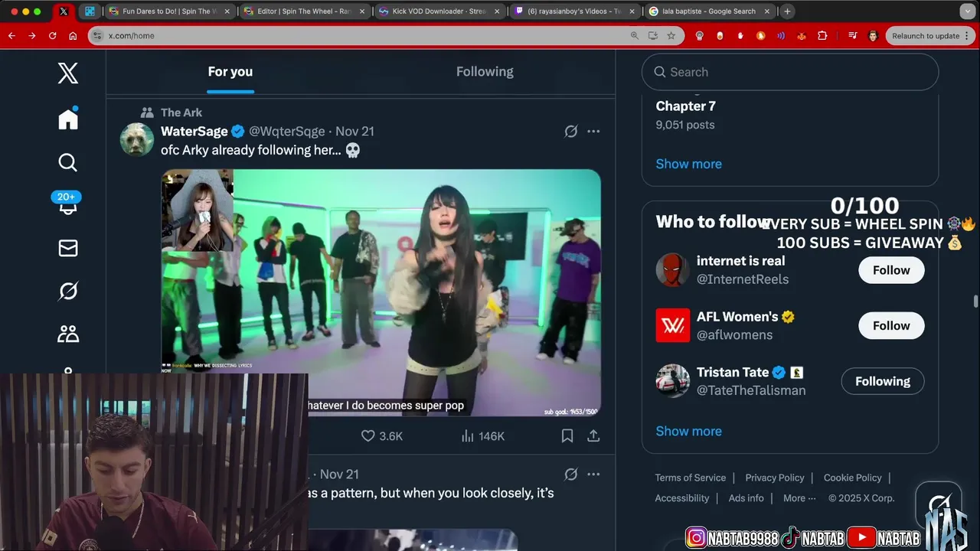Switch to Kick VOD Downloader tab
This screenshot has height=551, width=980.
coord(439,11)
